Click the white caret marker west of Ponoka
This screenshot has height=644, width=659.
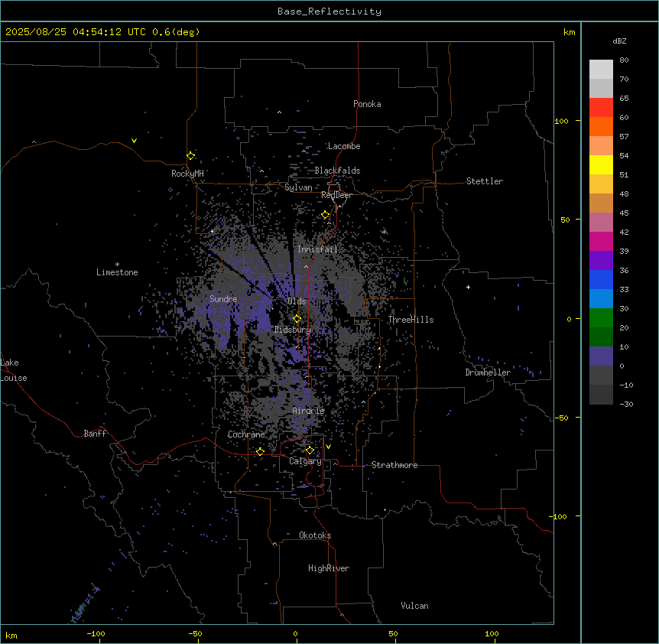(280, 112)
